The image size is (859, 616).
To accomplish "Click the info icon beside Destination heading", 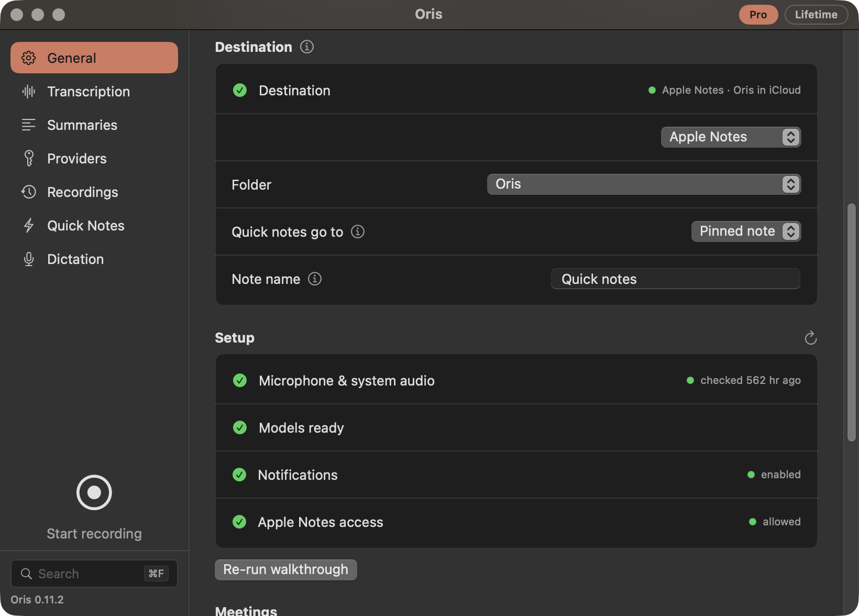I will click(307, 47).
